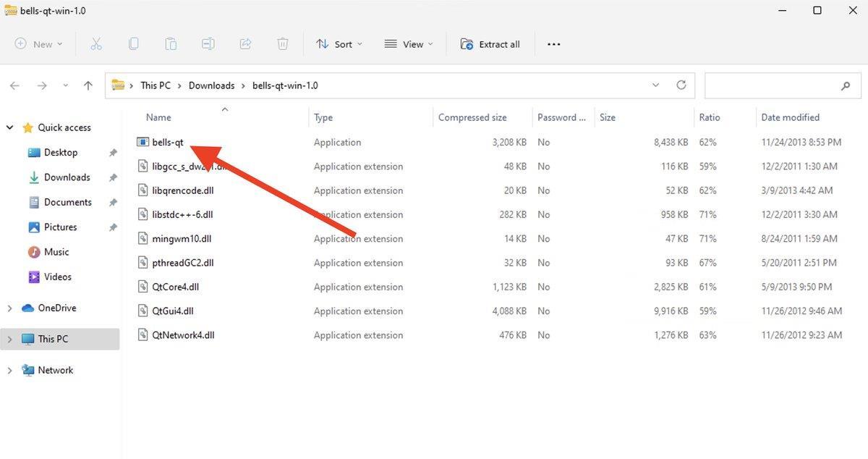The width and height of the screenshot is (868, 459).
Task: Go up one folder with Up arrow
Action: [88, 85]
